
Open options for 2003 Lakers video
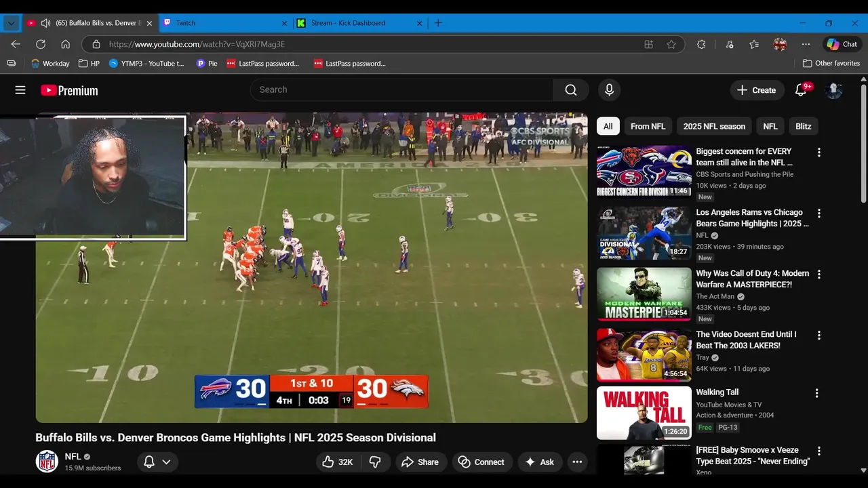click(818, 335)
